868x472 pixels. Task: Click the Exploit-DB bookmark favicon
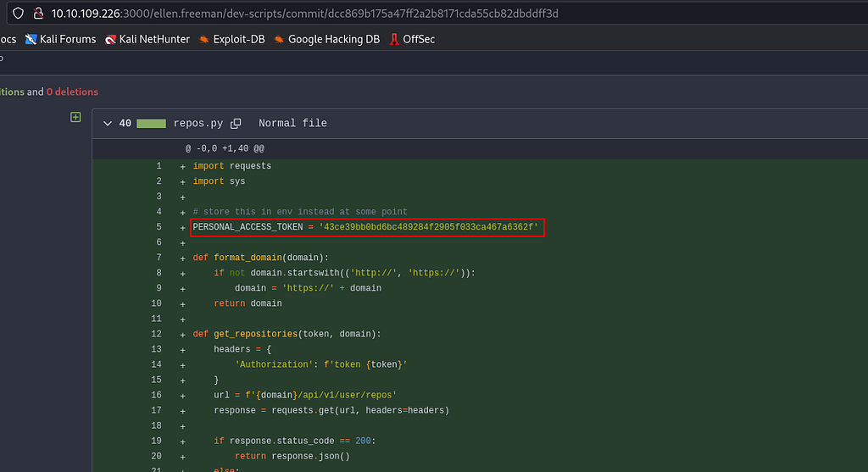tap(204, 39)
